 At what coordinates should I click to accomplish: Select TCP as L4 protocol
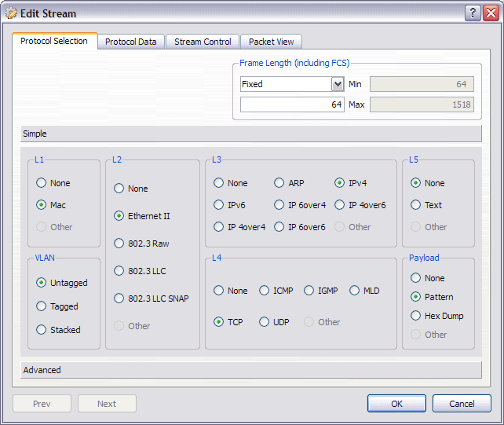[x=218, y=322]
